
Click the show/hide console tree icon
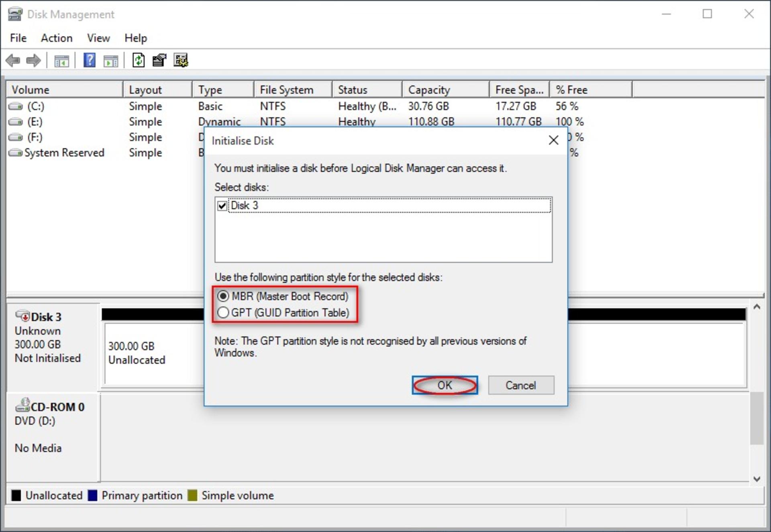(61, 61)
